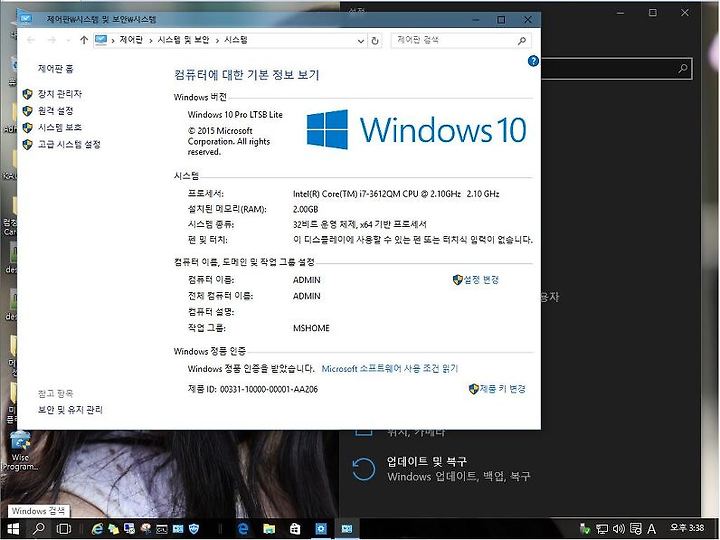The image size is (720, 540).
Task: Click the search magnifier in Control Panel search
Action: tap(522, 41)
